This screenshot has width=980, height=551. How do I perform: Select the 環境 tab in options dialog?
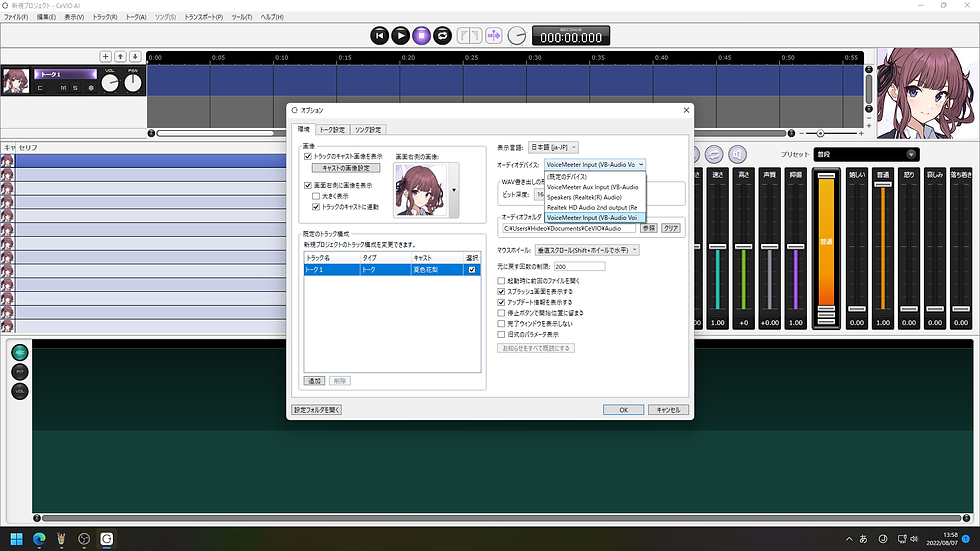click(x=304, y=129)
